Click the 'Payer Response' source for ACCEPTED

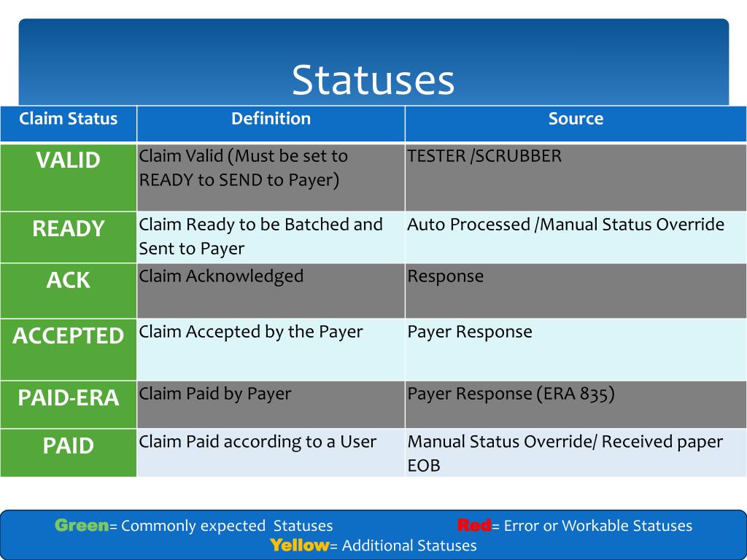[576, 349]
